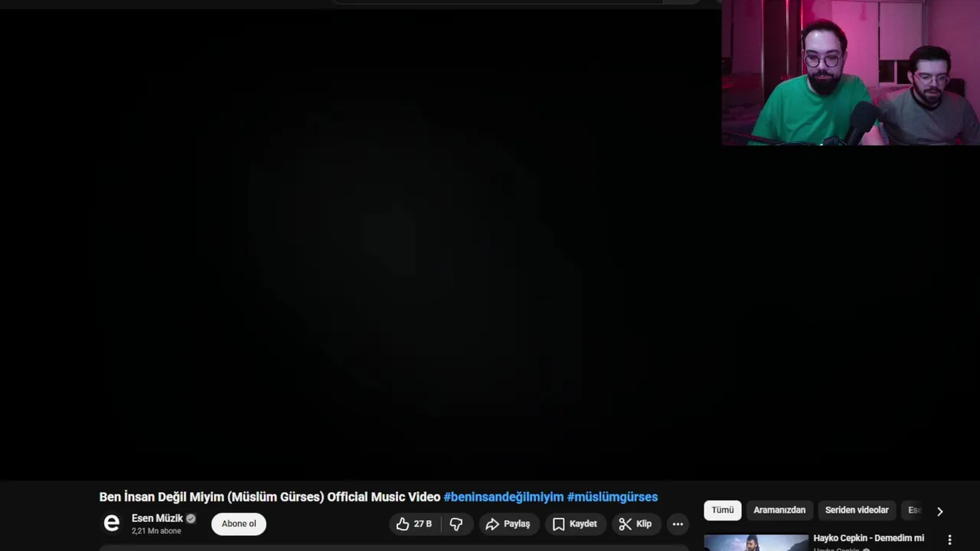
Task: Select the Seriden videolar filter chip
Action: [857, 510]
